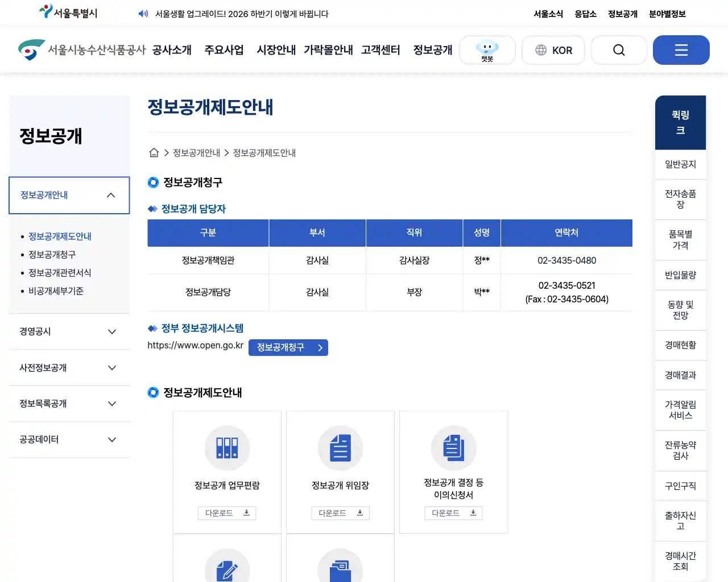Screen dimensions: 728x582
Task: Open 경매결과 quick link
Action: pos(681,375)
